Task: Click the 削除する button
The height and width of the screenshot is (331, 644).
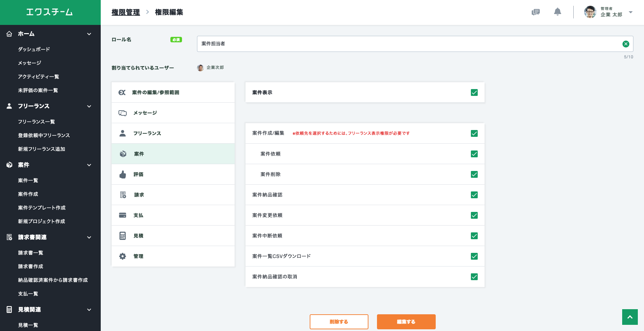Action: click(x=339, y=322)
